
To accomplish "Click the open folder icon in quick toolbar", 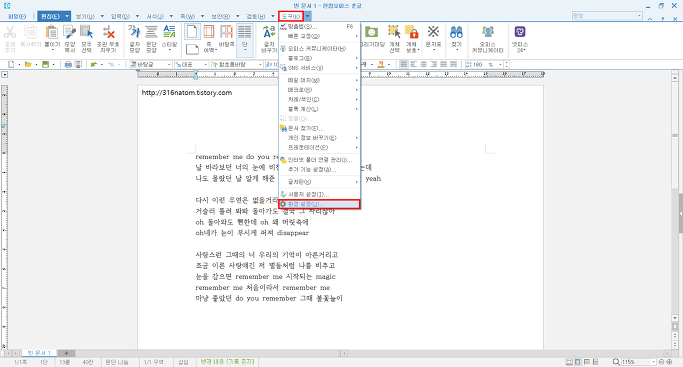I will 28,64.
